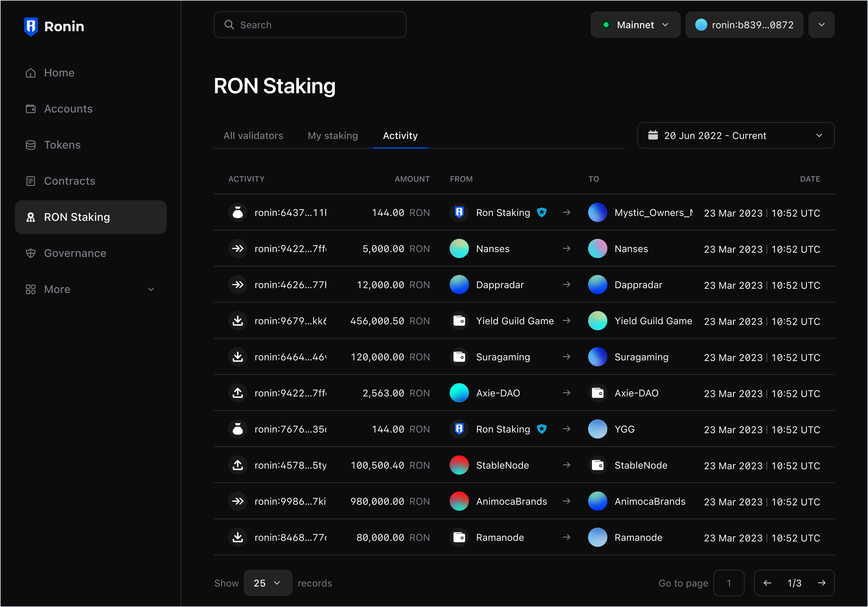
Task: Open the 25 records-per-page dropdown
Action: (x=268, y=583)
